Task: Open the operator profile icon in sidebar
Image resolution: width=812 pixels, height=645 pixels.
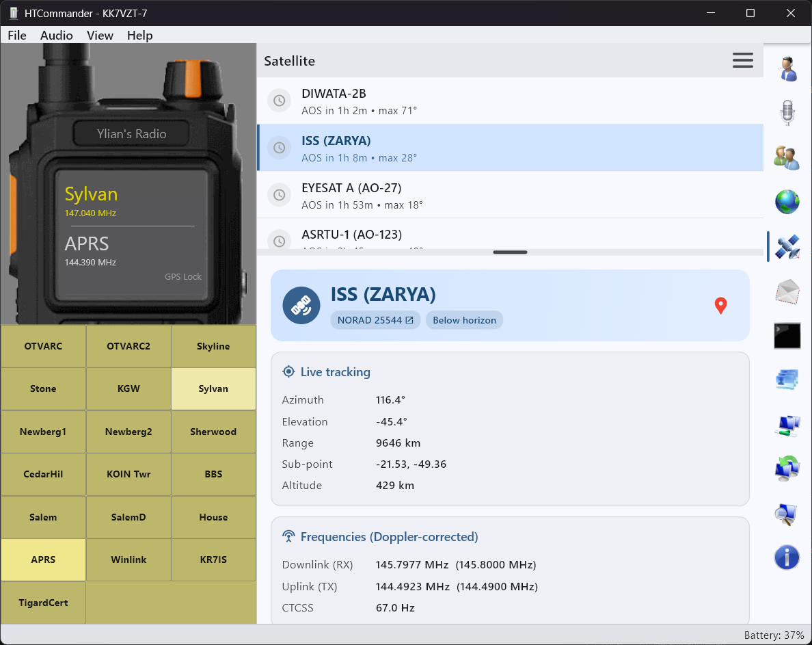Action: 787,68
